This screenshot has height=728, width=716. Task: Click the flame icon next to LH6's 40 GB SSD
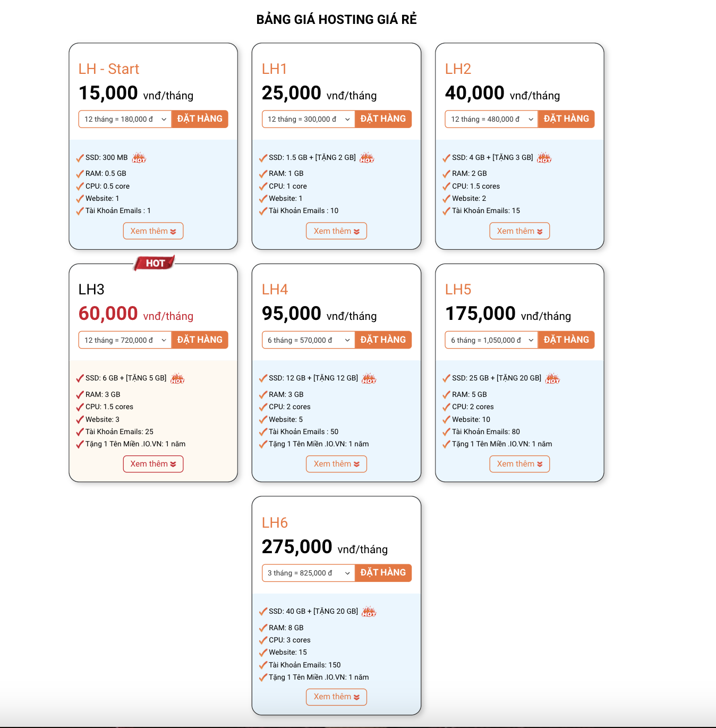click(369, 612)
